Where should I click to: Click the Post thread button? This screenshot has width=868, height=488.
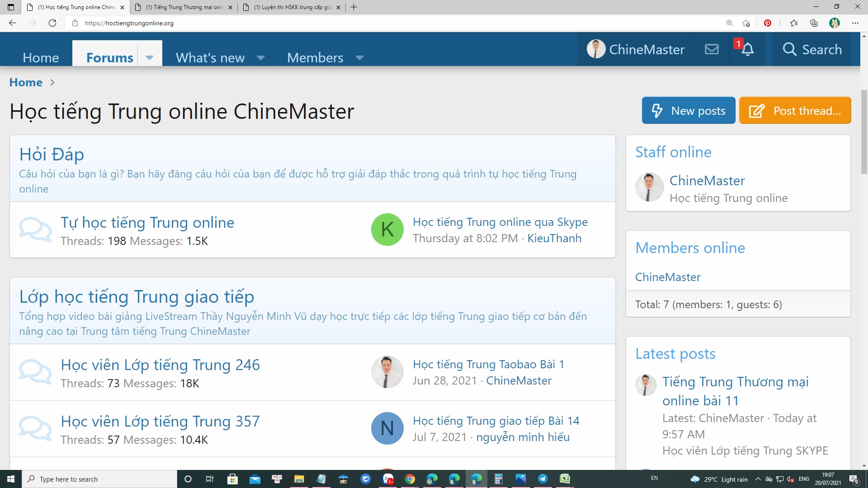(x=795, y=111)
